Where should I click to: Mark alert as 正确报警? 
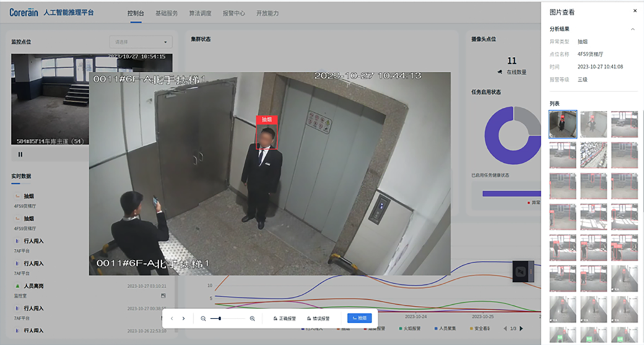(x=285, y=318)
